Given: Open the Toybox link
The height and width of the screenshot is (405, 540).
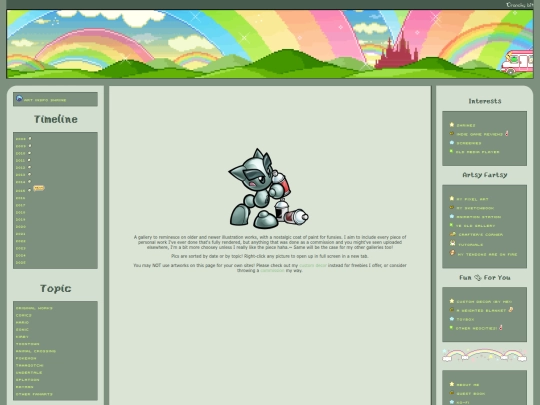Looking at the screenshot, I should pyautogui.click(x=465, y=320).
